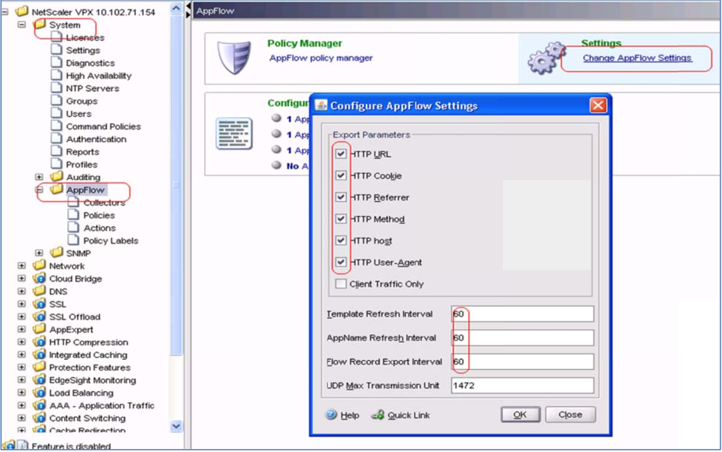722x452 pixels.
Task: Uncheck the HTTP Method checkbox
Action: [341, 219]
